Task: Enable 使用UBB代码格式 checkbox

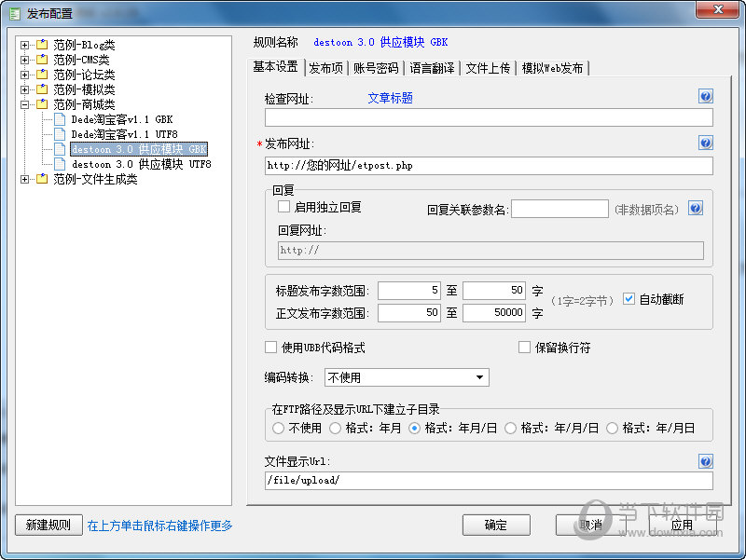Action: [x=270, y=348]
